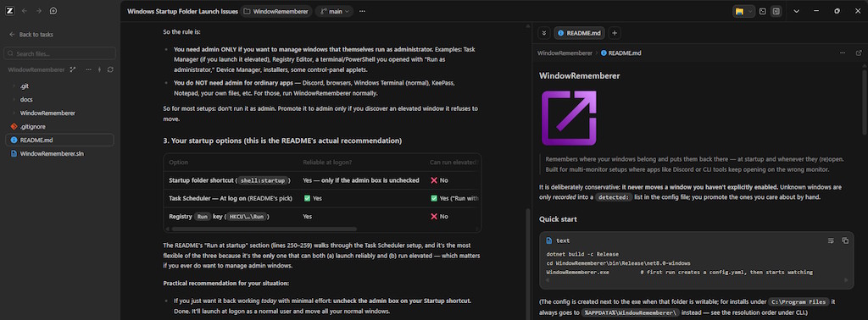Open the Z app logo menu
868x320 pixels.
click(10, 10)
